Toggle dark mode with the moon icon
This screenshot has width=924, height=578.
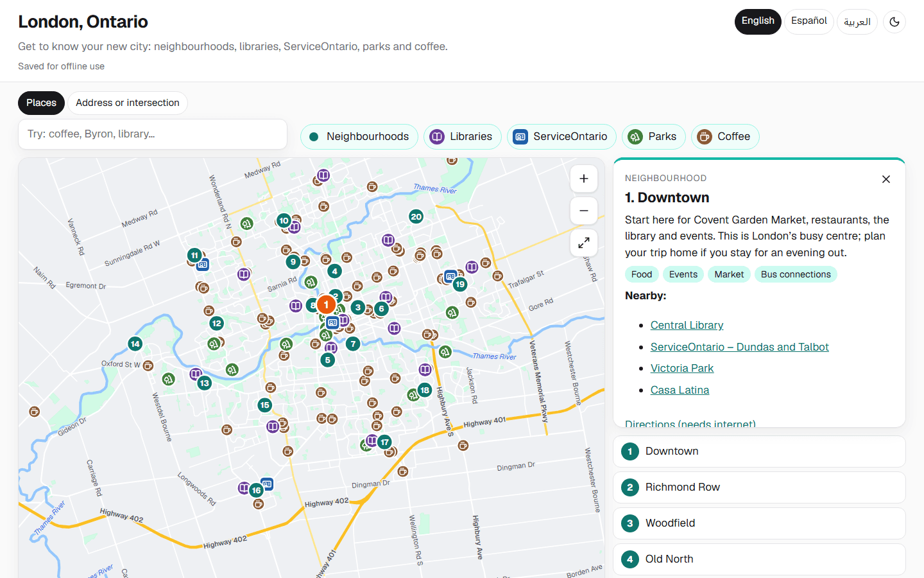point(894,22)
